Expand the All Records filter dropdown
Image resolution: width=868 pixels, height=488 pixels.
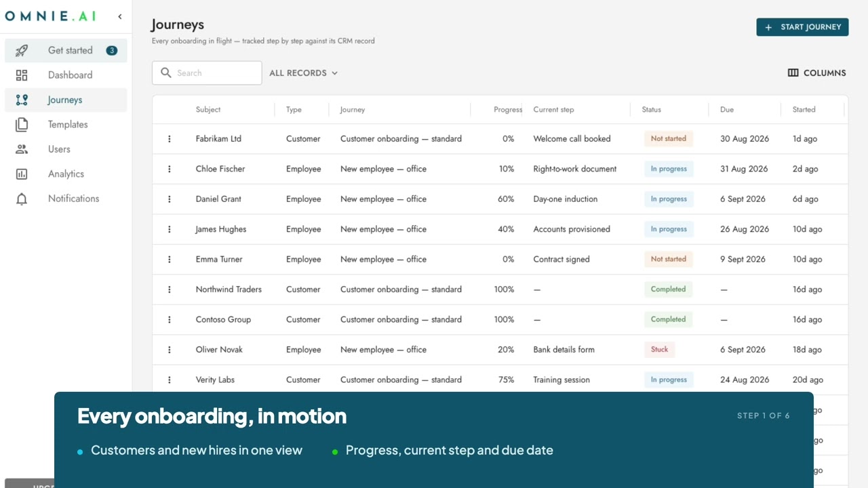point(303,73)
